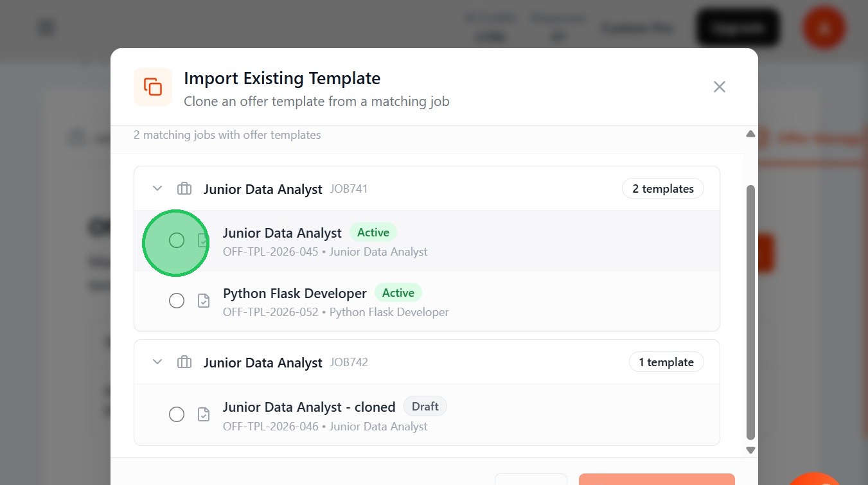Select the Python Flask Developer template radio
Screen dimensions: 868x485
coord(177,301)
